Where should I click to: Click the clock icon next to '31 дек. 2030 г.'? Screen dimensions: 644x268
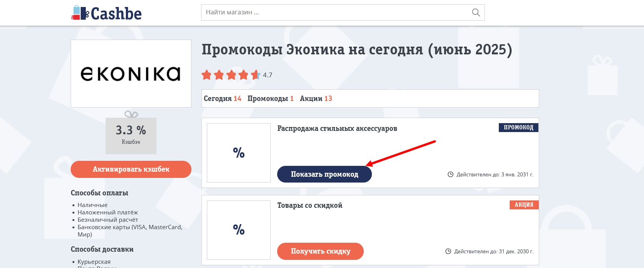448,251
